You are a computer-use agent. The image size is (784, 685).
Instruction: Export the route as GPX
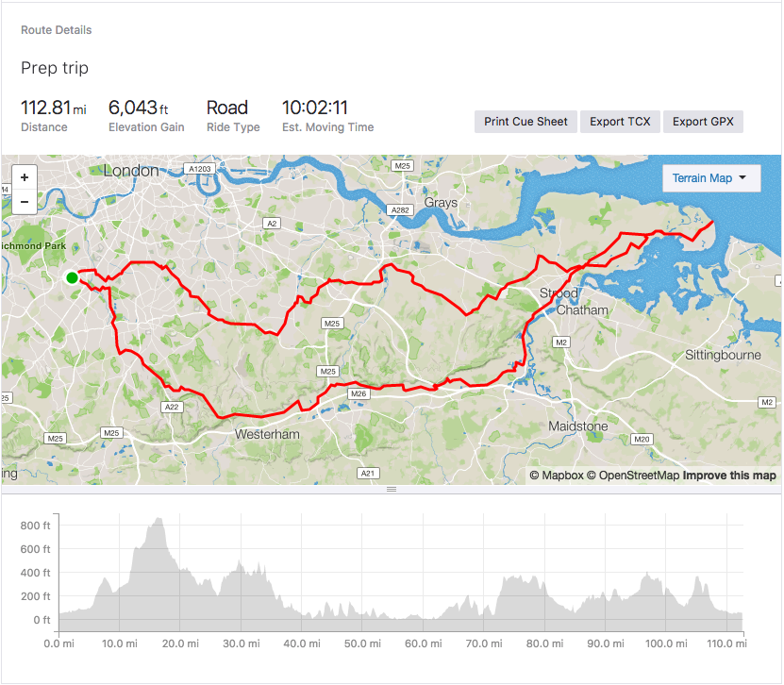point(703,121)
